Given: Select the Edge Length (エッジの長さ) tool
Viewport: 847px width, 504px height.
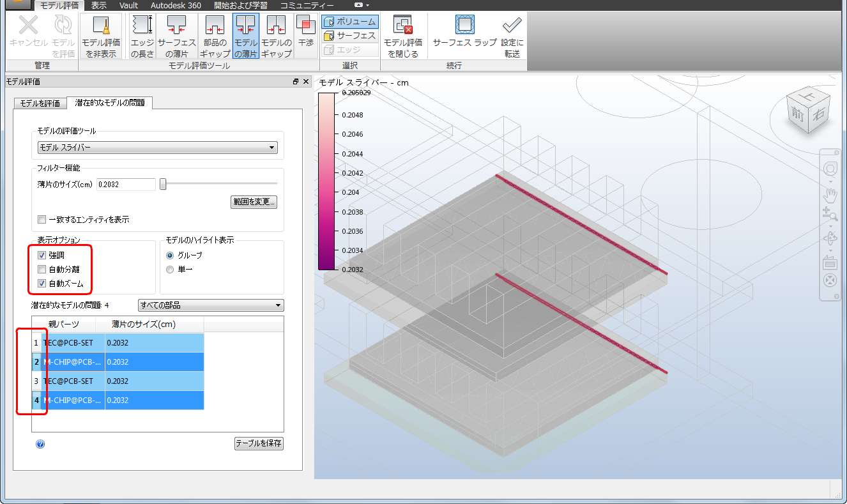Looking at the screenshot, I should coord(142,36).
